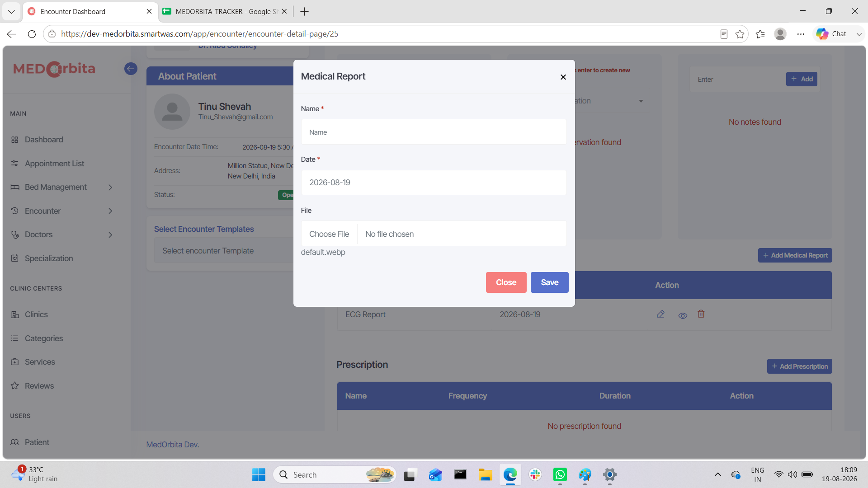The height and width of the screenshot is (488, 868).
Task: Click the Name input field
Action: coord(434,132)
